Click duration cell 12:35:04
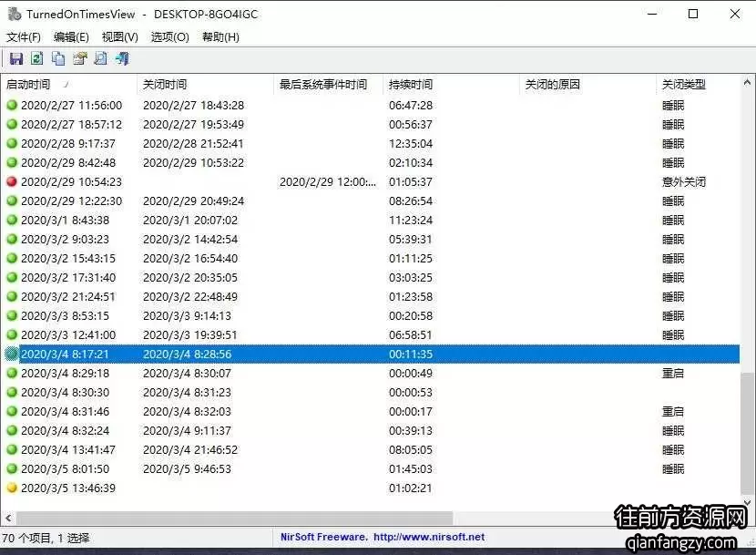The height and width of the screenshot is (555, 756). [411, 143]
